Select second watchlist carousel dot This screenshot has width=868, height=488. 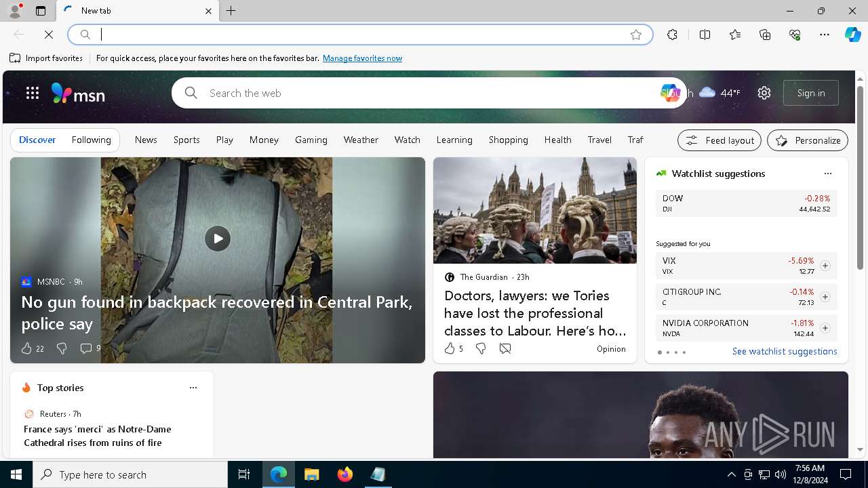point(668,352)
